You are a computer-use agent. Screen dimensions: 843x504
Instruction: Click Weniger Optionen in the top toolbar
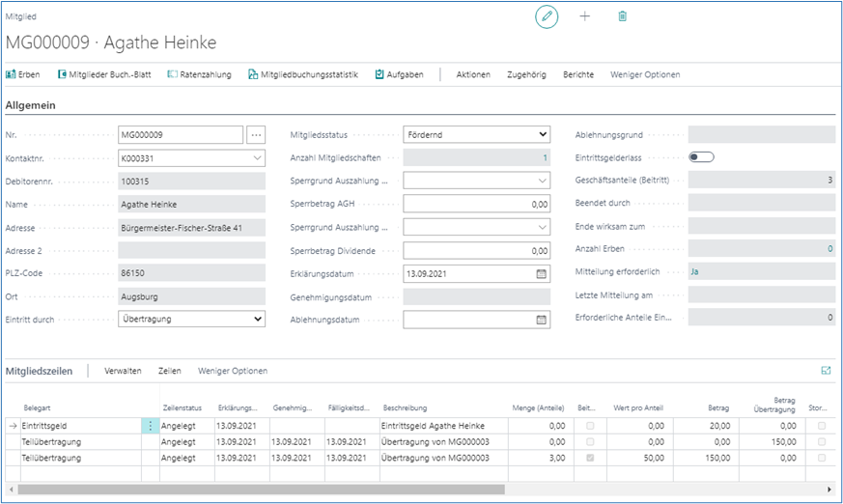(x=645, y=74)
